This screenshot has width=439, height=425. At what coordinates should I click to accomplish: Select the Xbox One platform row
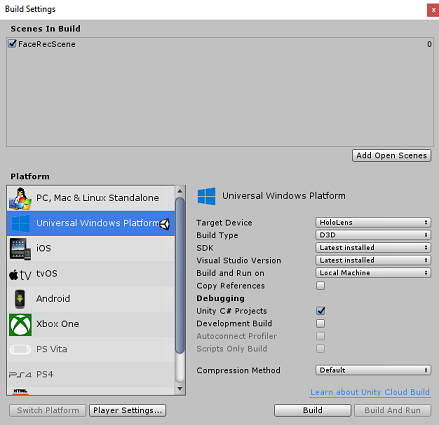coord(91,324)
